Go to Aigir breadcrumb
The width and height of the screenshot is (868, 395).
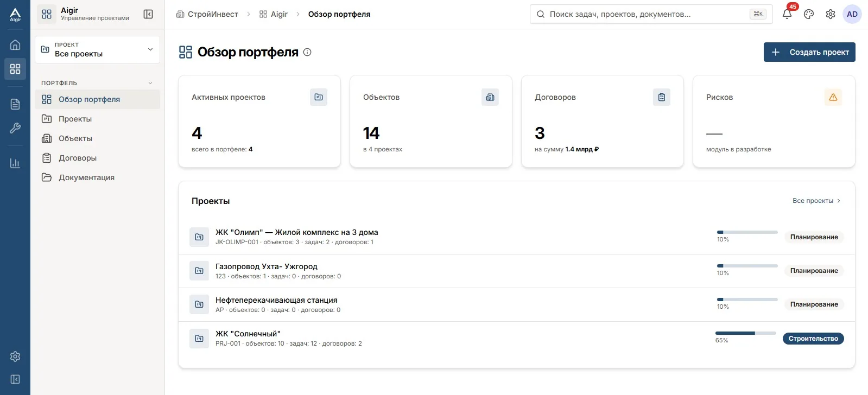coord(274,14)
